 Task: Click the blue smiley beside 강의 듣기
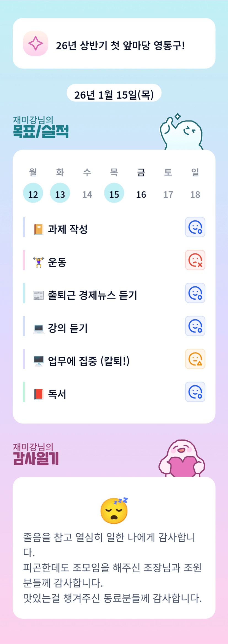pos(195,326)
